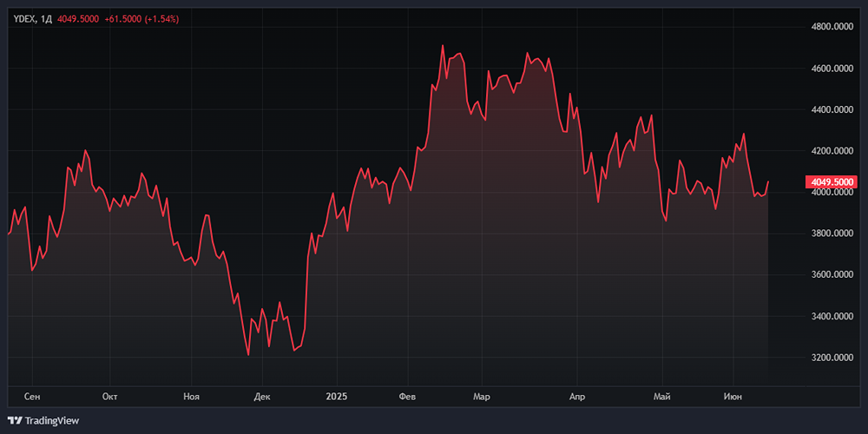Select the Фев label on time axis
868x434 pixels.
tap(408, 397)
